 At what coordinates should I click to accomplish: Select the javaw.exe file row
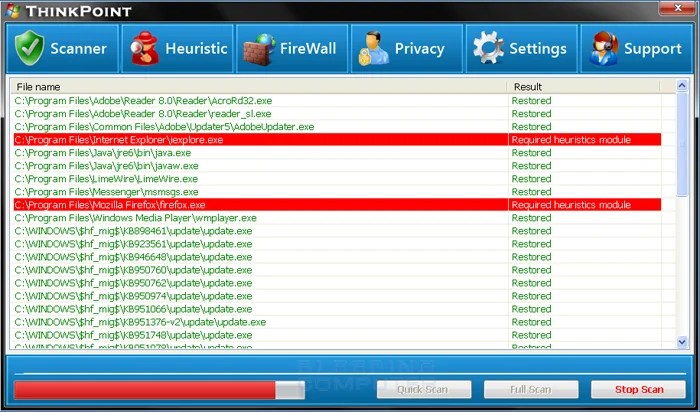tap(337, 166)
